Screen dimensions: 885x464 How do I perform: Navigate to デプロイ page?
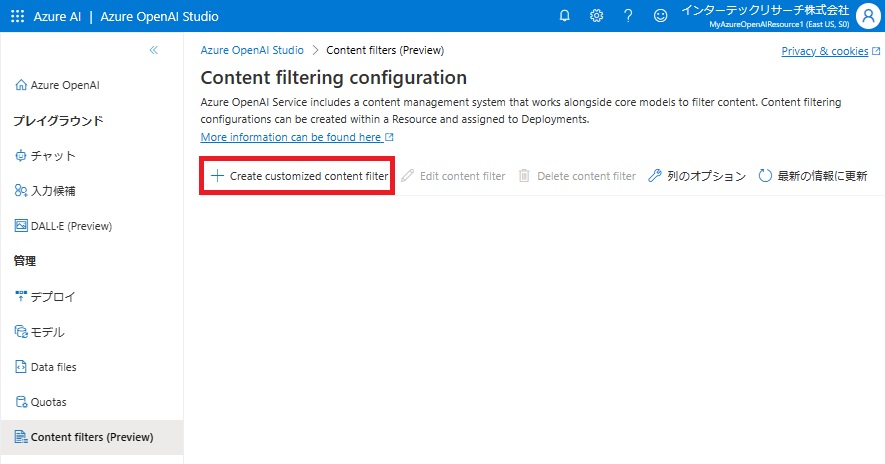53,297
